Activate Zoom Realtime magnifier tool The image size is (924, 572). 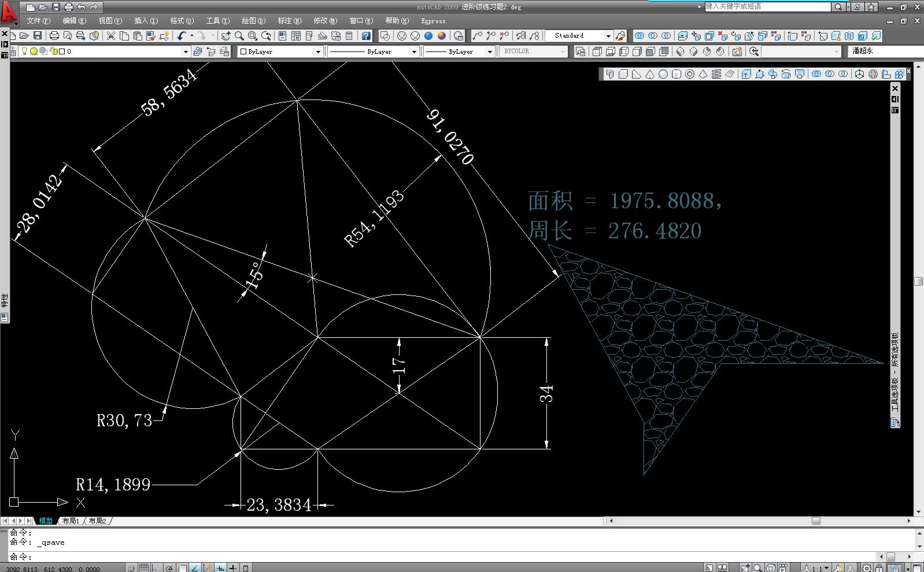tap(239, 36)
